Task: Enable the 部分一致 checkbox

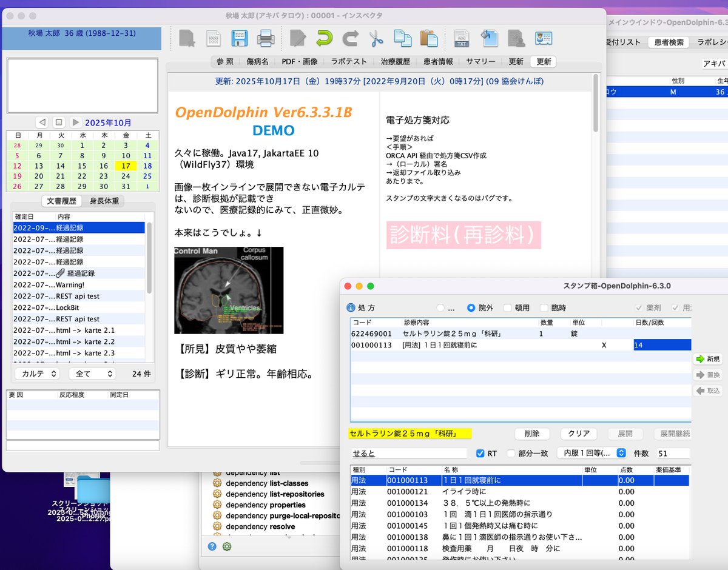Action: pos(511,454)
